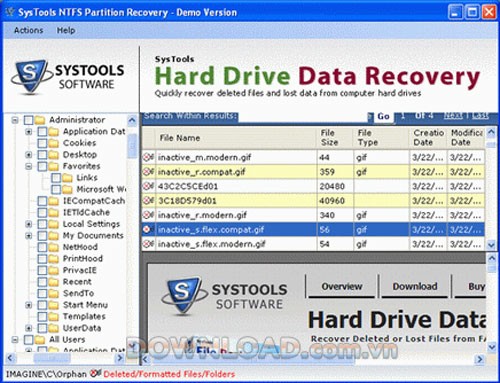Click file list scroll down arrow
This screenshot has width=500, height=383.
491,245
